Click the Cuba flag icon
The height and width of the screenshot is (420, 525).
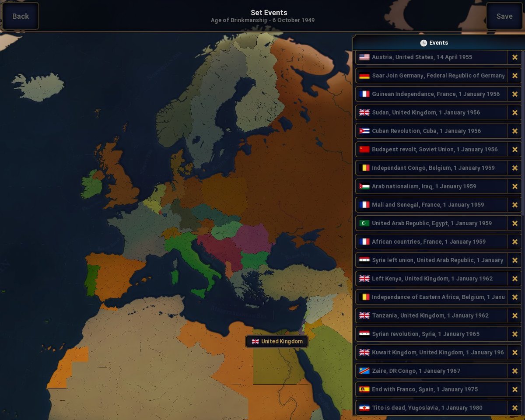[x=364, y=131]
